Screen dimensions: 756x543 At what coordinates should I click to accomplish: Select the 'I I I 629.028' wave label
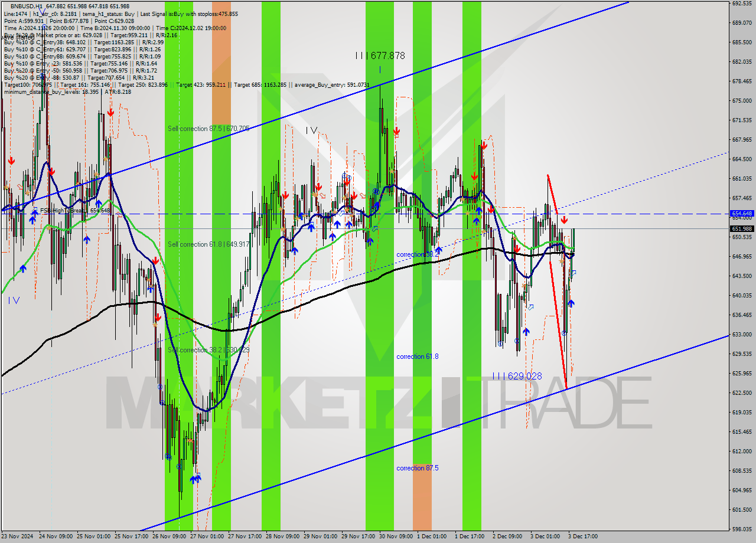click(517, 376)
